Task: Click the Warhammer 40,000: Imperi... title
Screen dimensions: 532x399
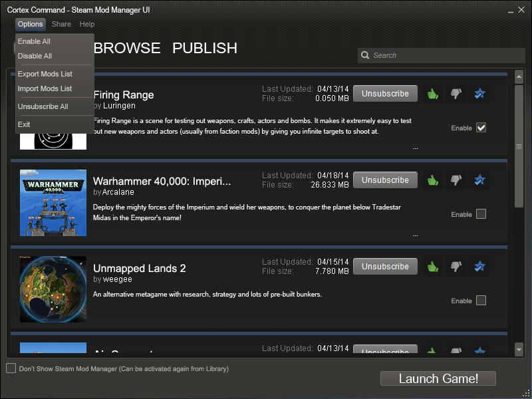Action: tap(162, 182)
